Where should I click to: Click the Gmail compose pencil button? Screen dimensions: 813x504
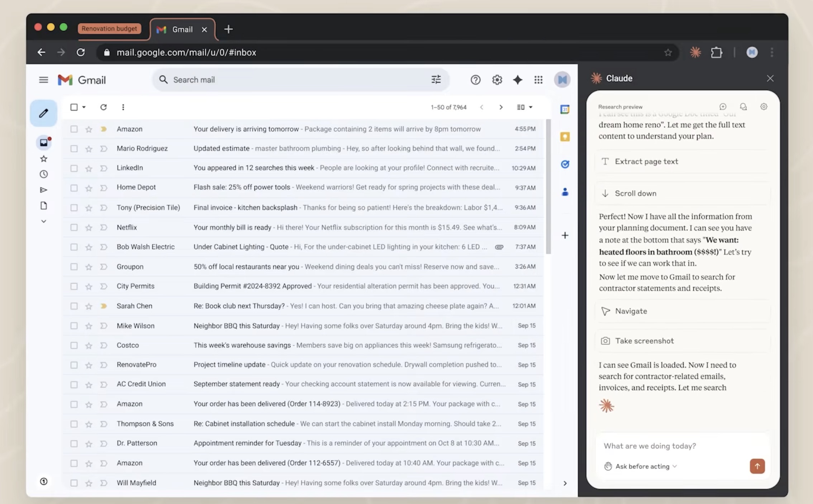coord(43,113)
